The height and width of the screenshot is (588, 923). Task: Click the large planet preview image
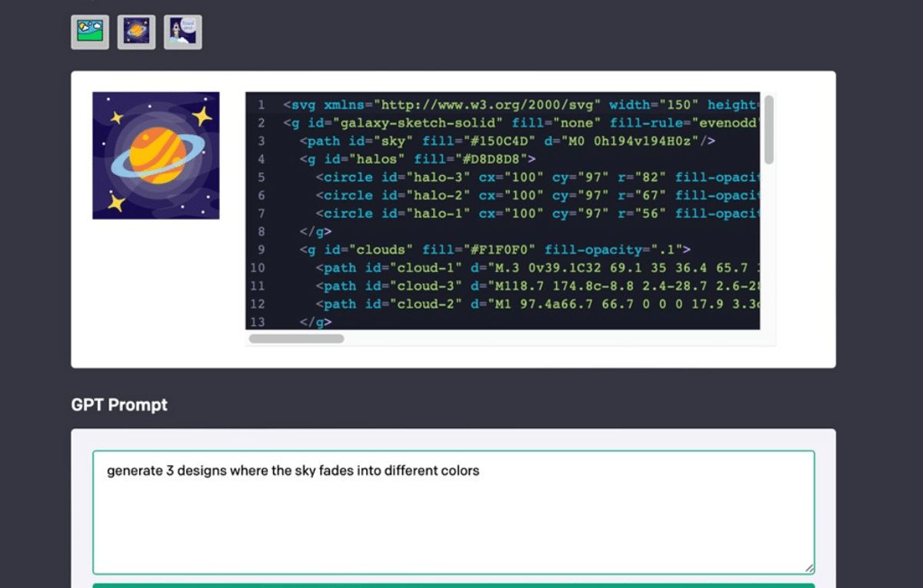pos(156,156)
